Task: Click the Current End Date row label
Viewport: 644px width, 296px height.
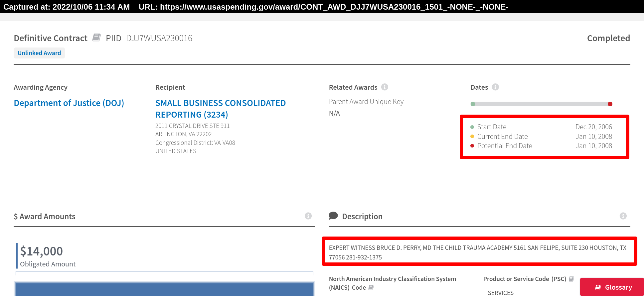Action: click(502, 137)
